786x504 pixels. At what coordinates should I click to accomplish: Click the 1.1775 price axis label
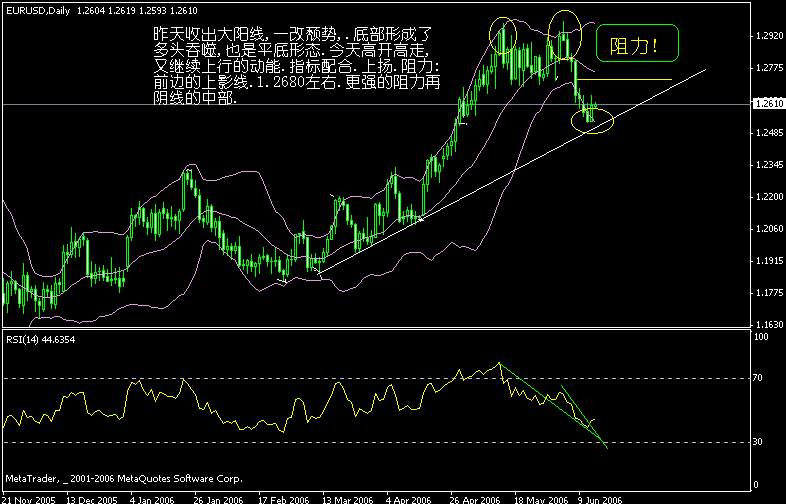coord(768,293)
